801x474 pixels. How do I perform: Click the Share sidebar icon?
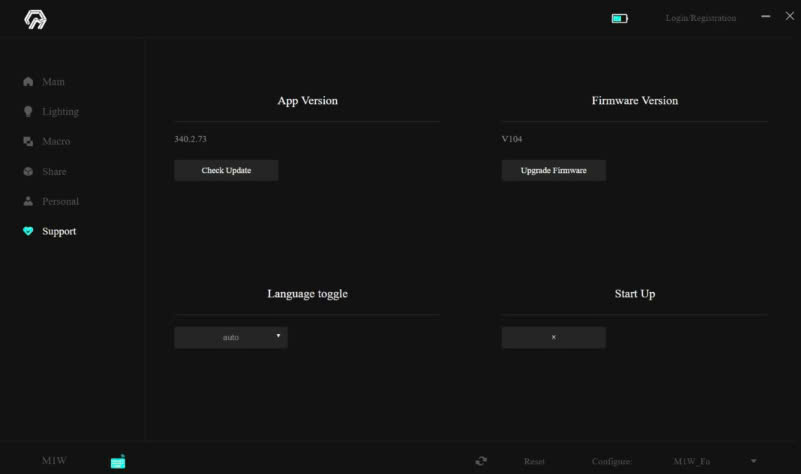coord(28,172)
